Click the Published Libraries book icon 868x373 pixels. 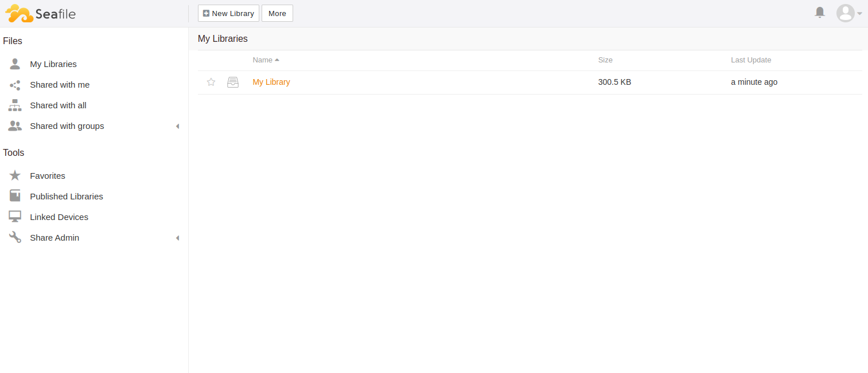(15, 197)
